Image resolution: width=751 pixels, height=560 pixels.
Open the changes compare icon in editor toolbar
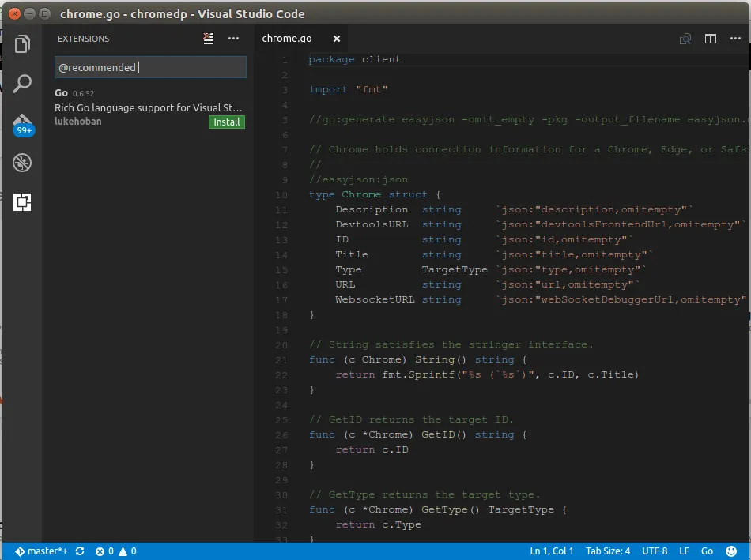pyautogui.click(x=685, y=39)
